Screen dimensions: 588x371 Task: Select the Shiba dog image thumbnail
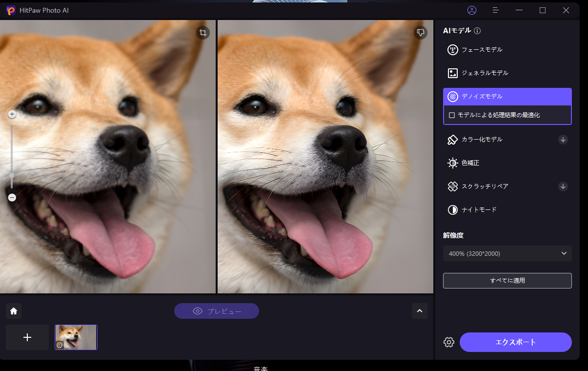click(76, 337)
